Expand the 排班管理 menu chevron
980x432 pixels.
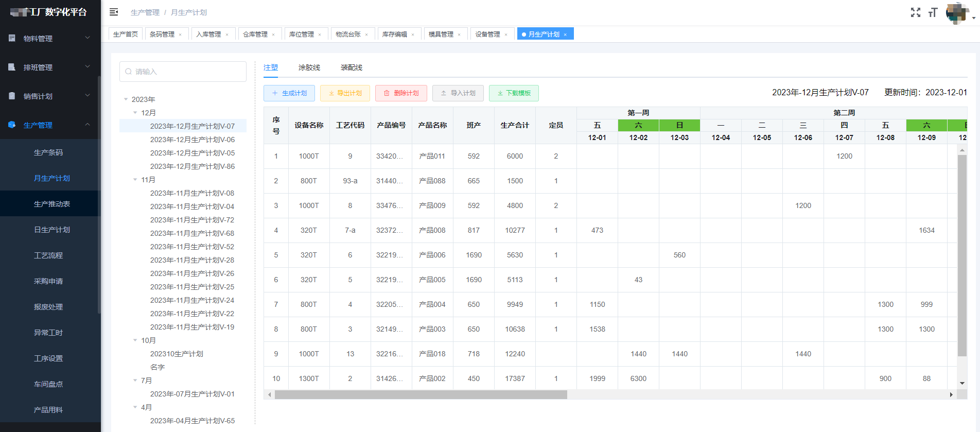87,66
